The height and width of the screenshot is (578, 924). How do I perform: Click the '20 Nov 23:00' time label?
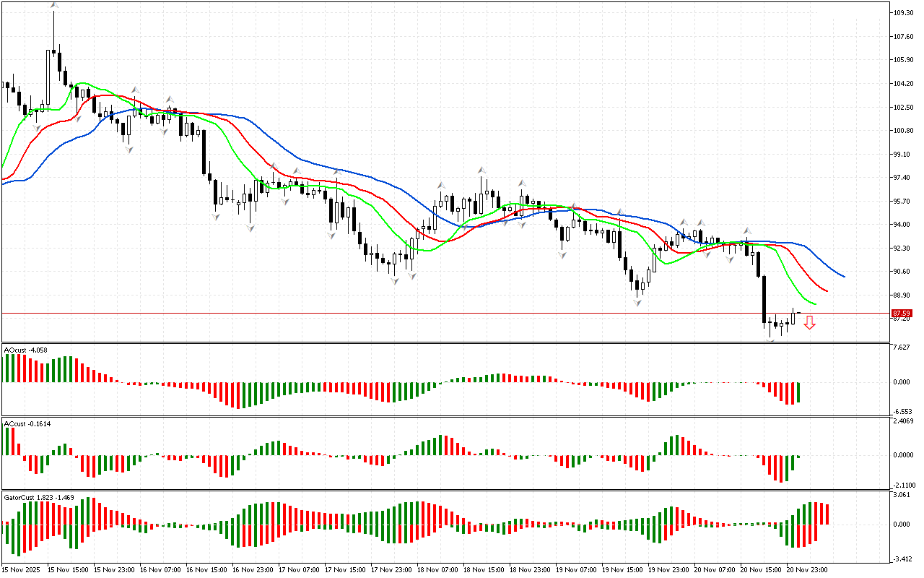806,570
